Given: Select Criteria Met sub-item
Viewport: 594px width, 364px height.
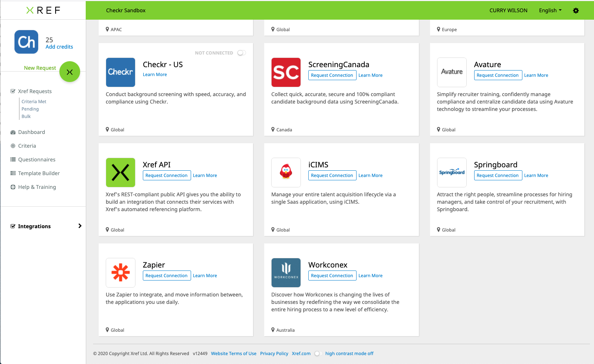Looking at the screenshot, I should (x=34, y=102).
